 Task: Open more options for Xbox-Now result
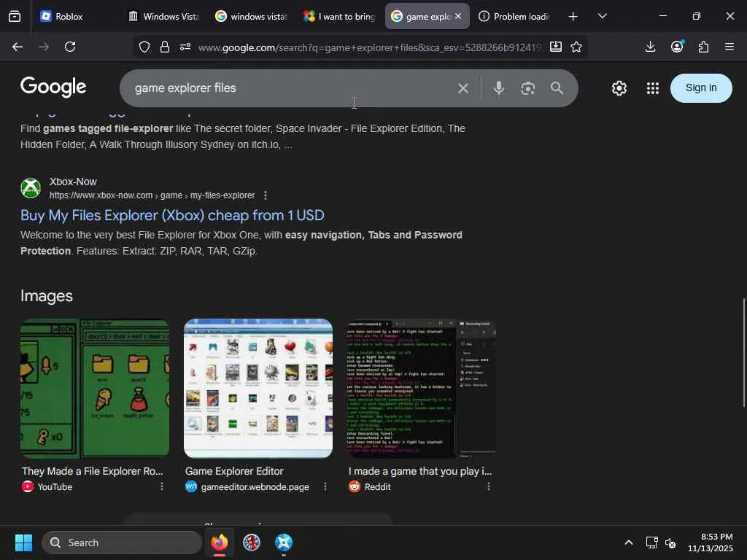pos(266,195)
